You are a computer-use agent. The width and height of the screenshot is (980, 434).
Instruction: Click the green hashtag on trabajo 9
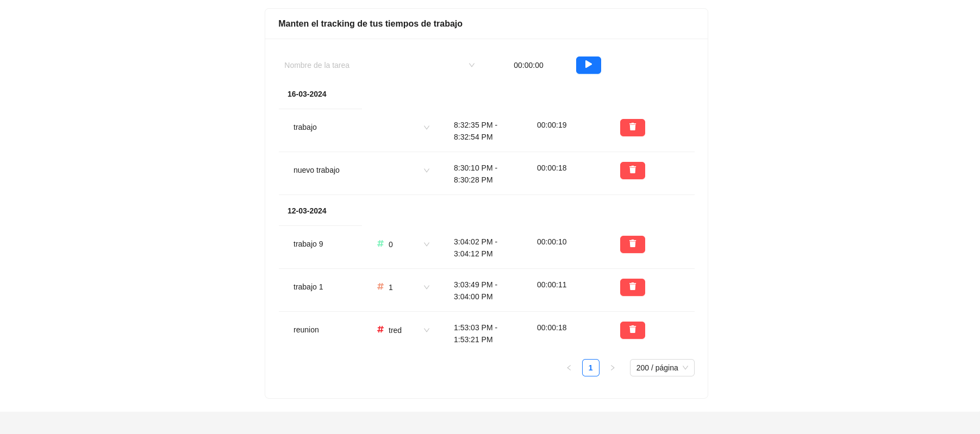[380, 244]
